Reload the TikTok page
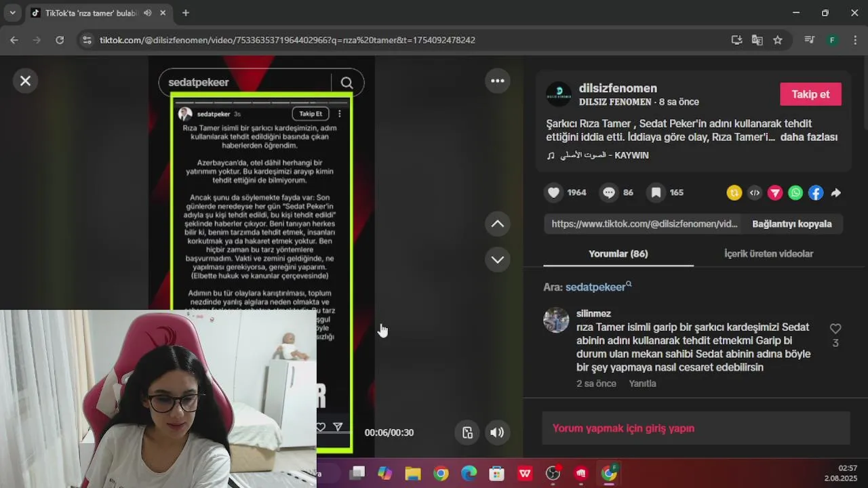Screen dimensions: 868x488 (60, 40)
